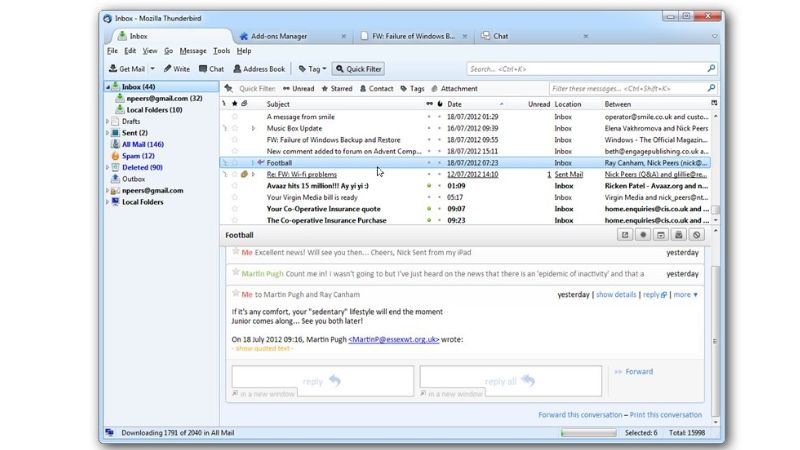Image resolution: width=800 pixels, height=450 pixels.
Task: Open the Address Book
Action: click(259, 69)
